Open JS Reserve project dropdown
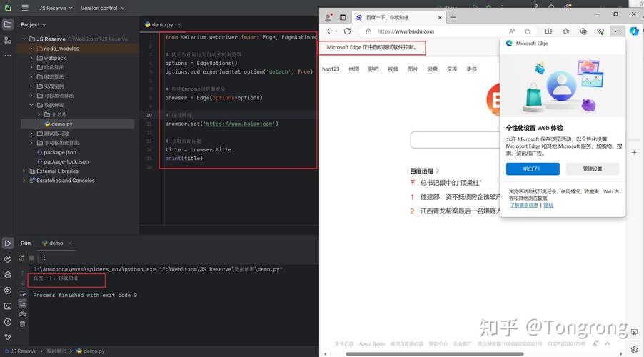The height and width of the screenshot is (357, 644). pyautogui.click(x=56, y=8)
